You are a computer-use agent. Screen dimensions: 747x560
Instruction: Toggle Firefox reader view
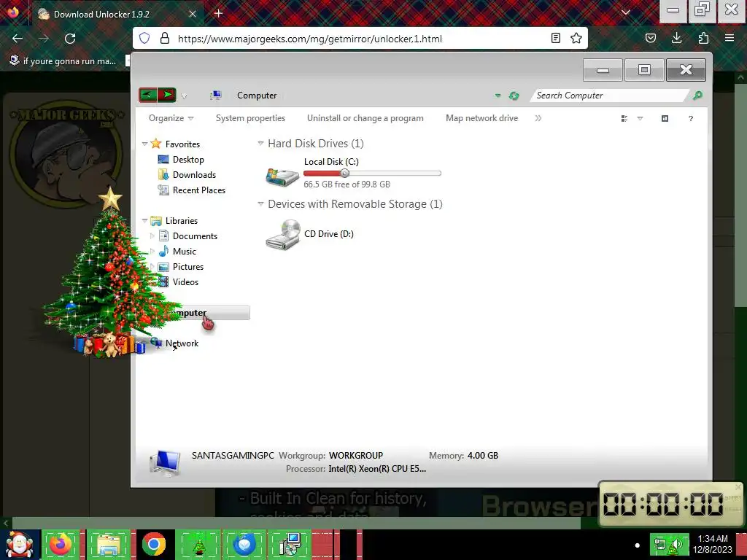click(555, 38)
